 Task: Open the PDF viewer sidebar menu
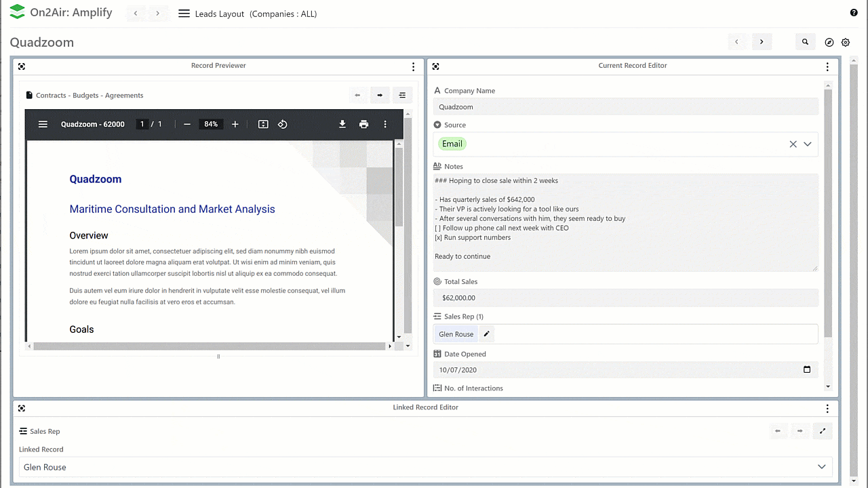43,124
